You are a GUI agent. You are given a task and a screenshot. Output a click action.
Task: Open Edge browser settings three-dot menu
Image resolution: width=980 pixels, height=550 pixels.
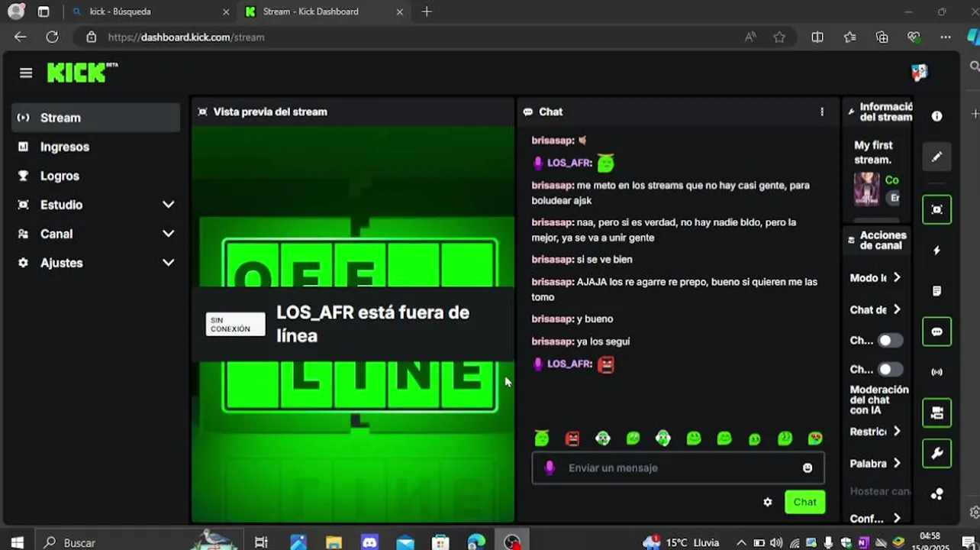(946, 37)
